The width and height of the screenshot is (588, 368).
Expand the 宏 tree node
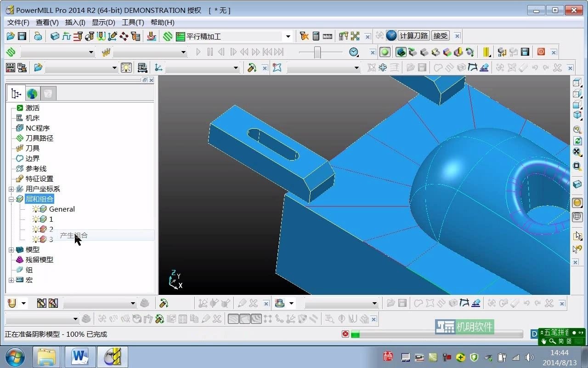[x=11, y=280]
